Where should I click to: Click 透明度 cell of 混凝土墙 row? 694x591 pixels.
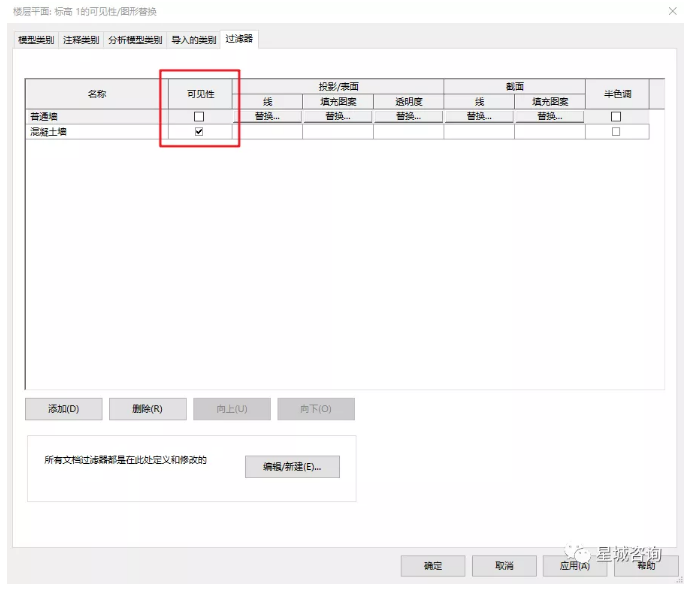point(409,131)
